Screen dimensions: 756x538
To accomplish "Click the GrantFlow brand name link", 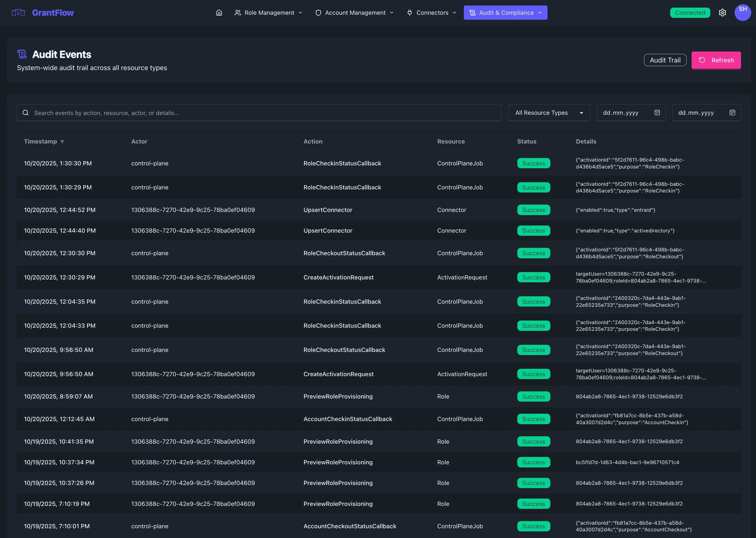I will (x=53, y=13).
